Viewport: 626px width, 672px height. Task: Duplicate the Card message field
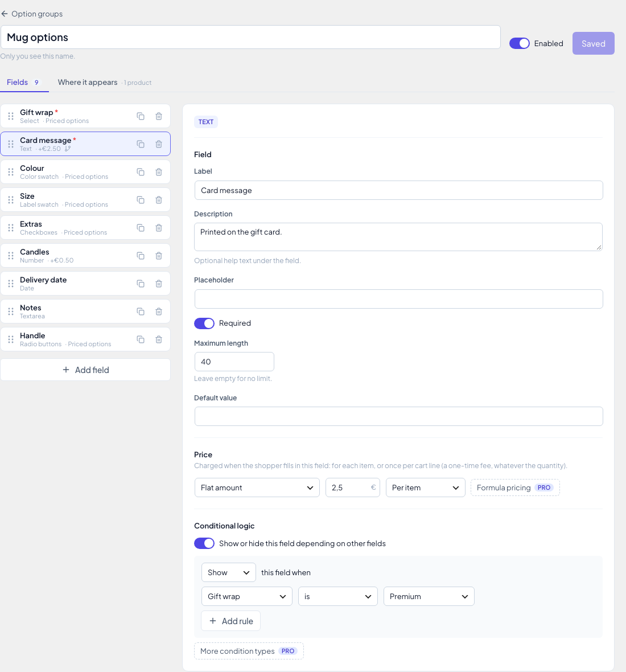[141, 144]
